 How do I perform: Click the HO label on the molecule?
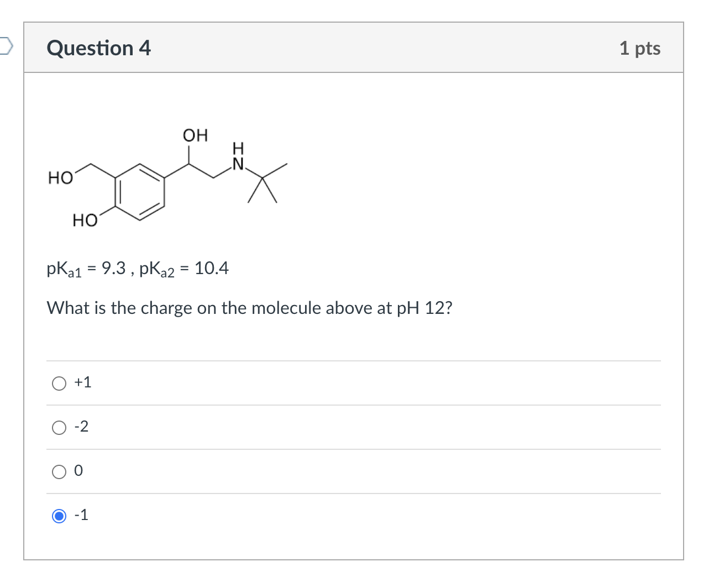point(60,178)
